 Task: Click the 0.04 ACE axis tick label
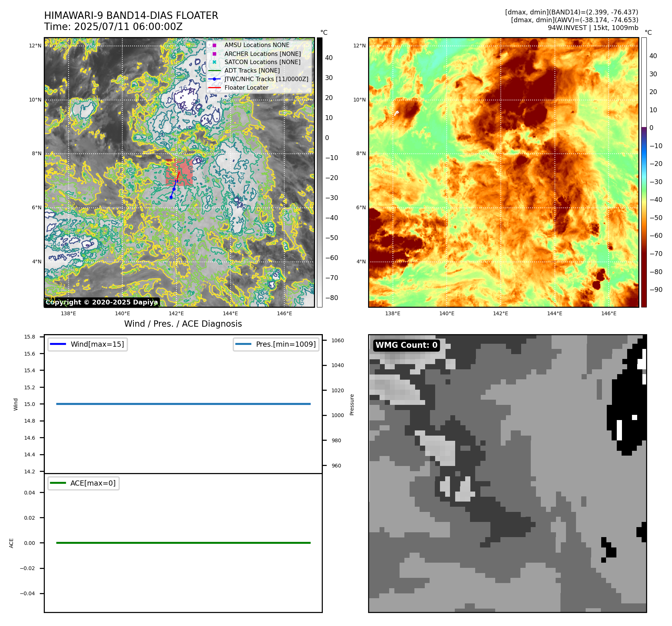[x=30, y=493]
